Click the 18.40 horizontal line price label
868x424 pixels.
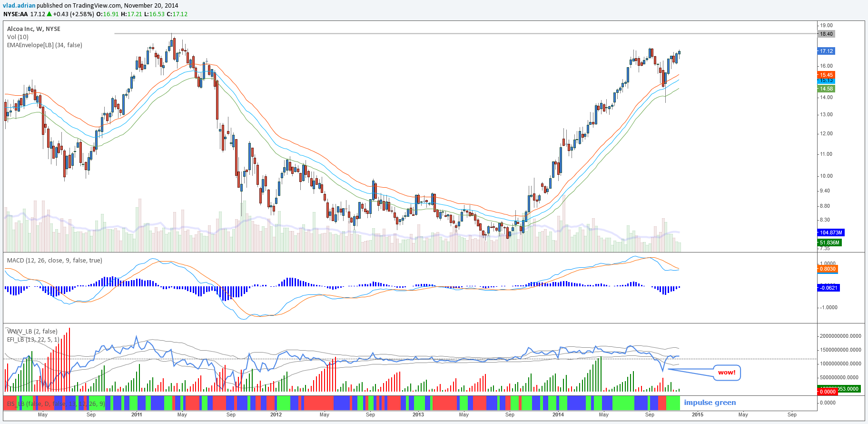tap(826, 34)
